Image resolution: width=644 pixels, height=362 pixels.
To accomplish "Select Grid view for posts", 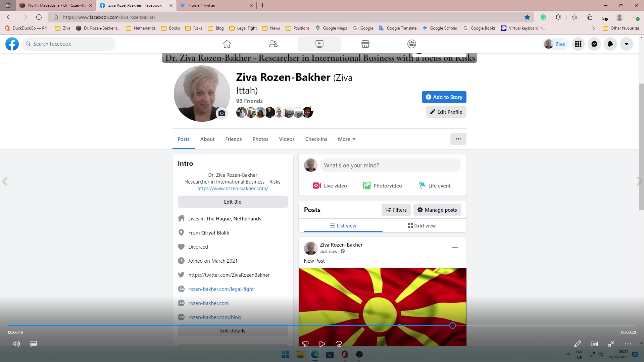I will [x=422, y=226].
